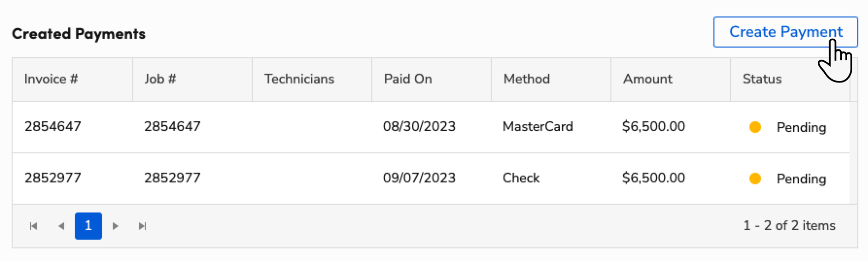Click the next page arrow icon
Image resolution: width=868 pixels, height=261 pixels.
pyautogui.click(x=115, y=226)
